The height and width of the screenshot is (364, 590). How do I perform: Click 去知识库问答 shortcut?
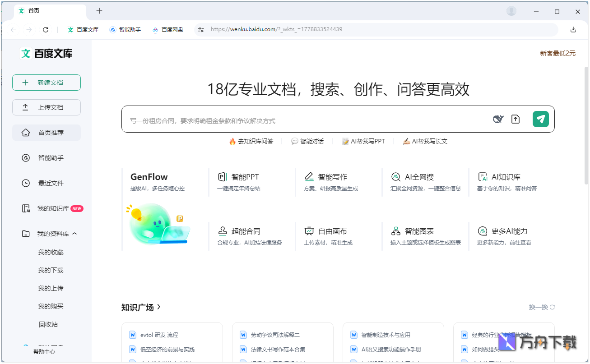[x=251, y=141]
